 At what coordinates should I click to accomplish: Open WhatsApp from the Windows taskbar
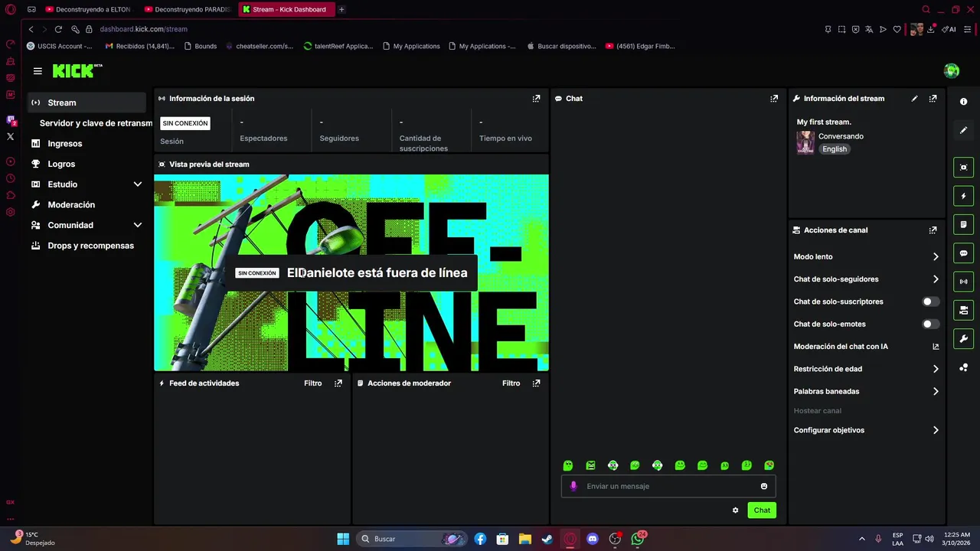(x=637, y=539)
